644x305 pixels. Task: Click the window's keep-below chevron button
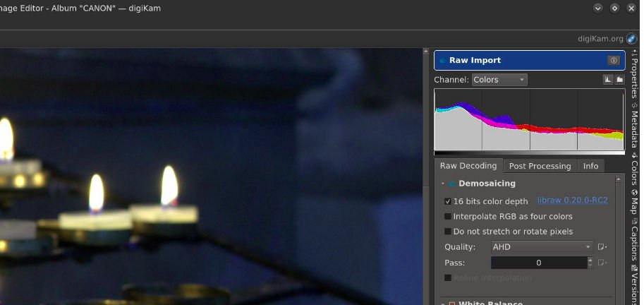[597, 8]
